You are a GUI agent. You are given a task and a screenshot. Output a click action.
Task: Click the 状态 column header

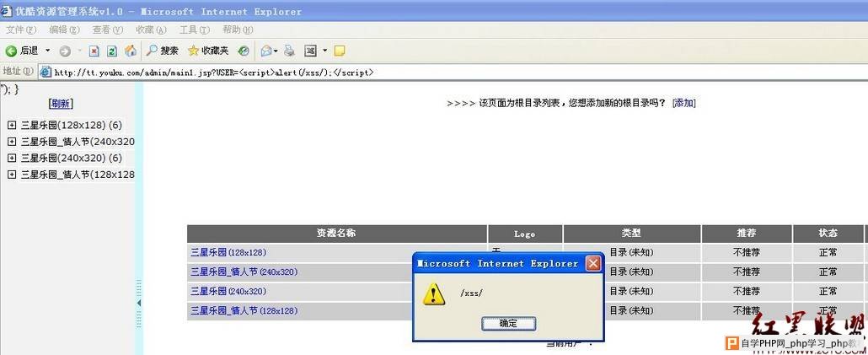[x=828, y=234]
